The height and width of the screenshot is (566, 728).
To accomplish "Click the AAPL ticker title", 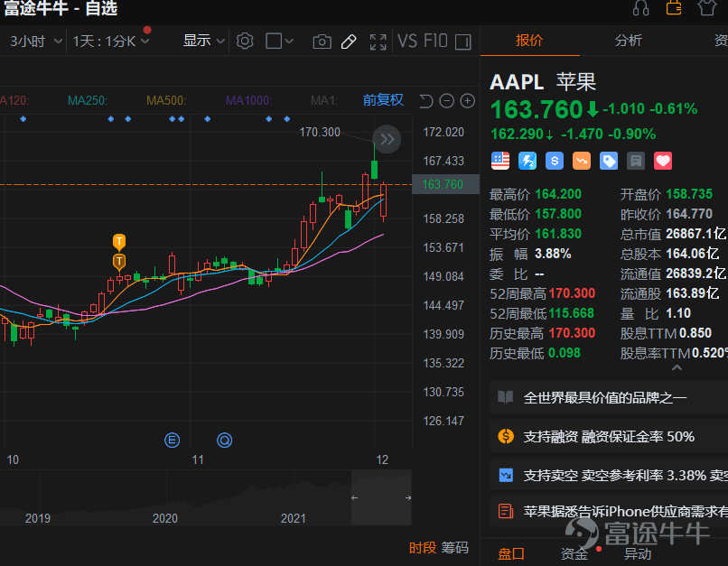I will click(x=517, y=82).
